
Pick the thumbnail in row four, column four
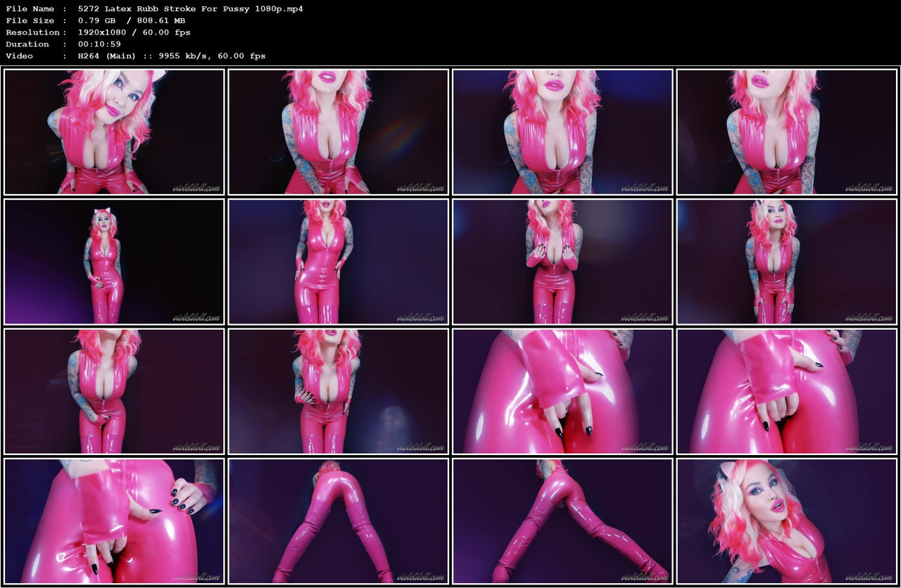click(x=787, y=521)
